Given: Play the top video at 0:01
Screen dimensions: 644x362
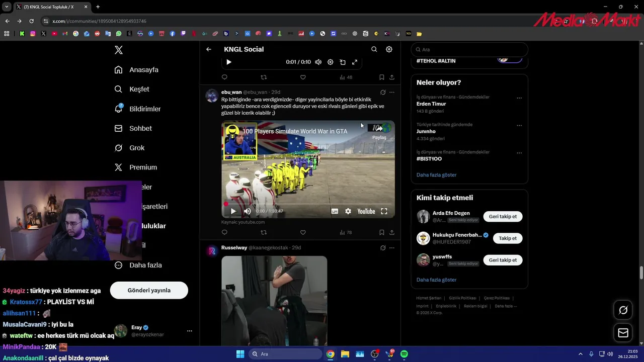Looking at the screenshot, I should [x=229, y=62].
